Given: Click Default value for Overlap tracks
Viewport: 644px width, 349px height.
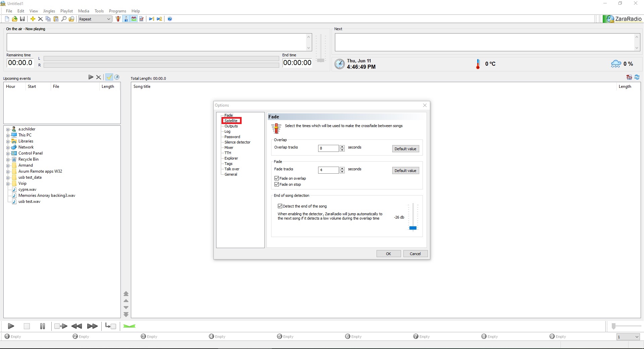Looking at the screenshot, I should point(405,149).
